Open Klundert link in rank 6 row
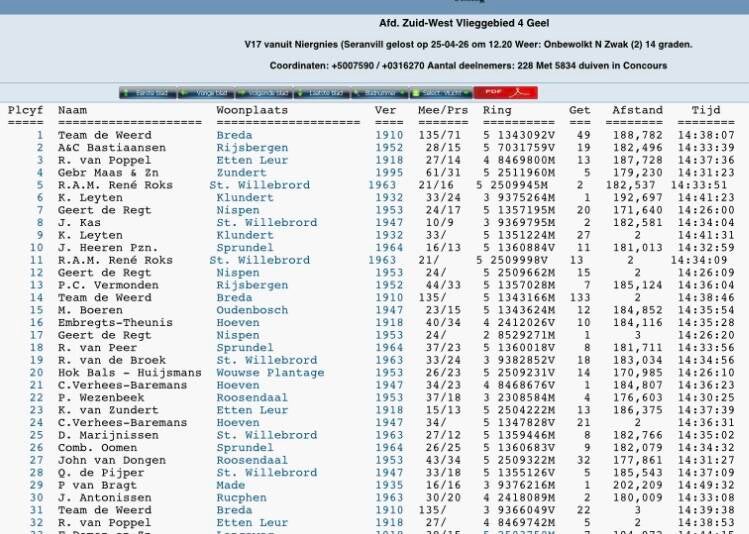This screenshot has width=749, height=534. click(x=245, y=197)
